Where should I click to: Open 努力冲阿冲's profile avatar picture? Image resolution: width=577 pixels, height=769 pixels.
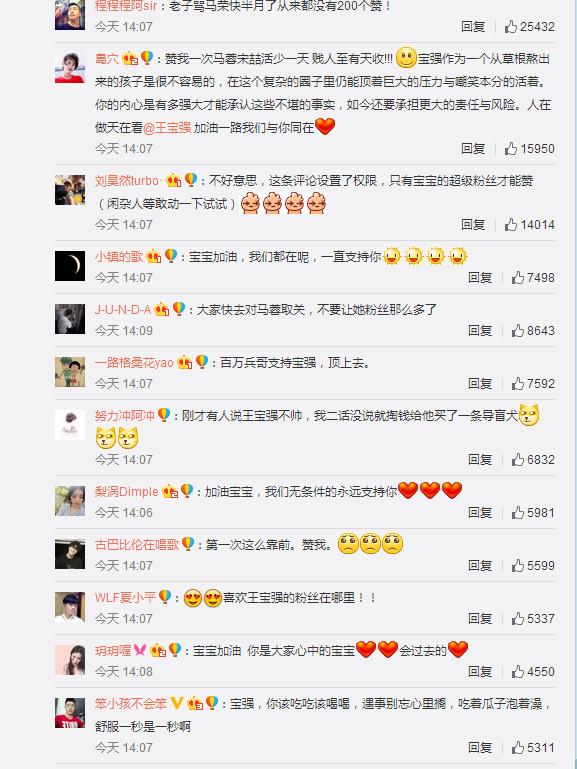70,425
